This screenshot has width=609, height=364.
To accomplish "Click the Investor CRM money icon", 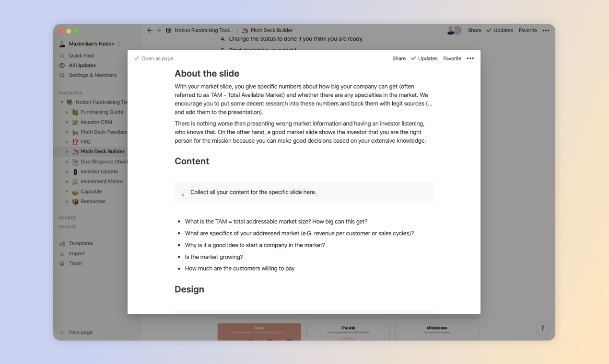I will pyautogui.click(x=75, y=122).
